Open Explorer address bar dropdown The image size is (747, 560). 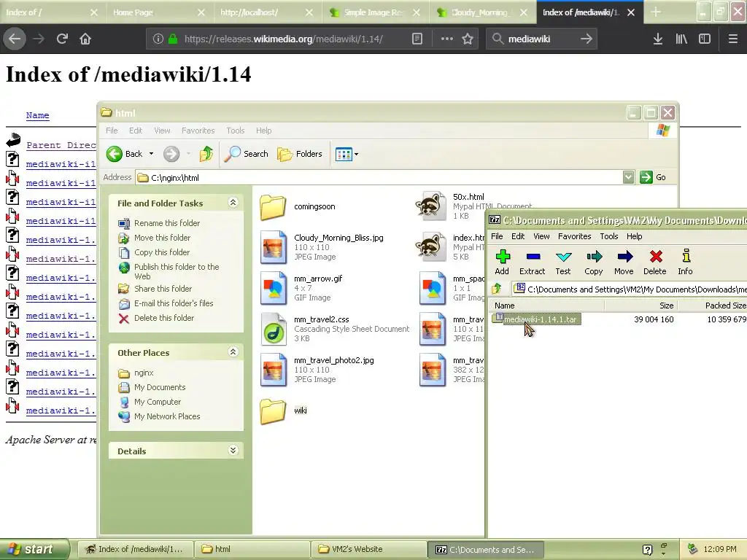pyautogui.click(x=628, y=177)
